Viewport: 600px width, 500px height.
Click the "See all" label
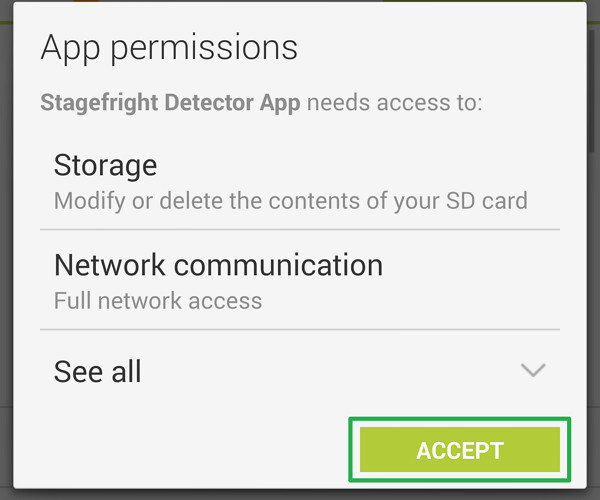click(x=97, y=372)
